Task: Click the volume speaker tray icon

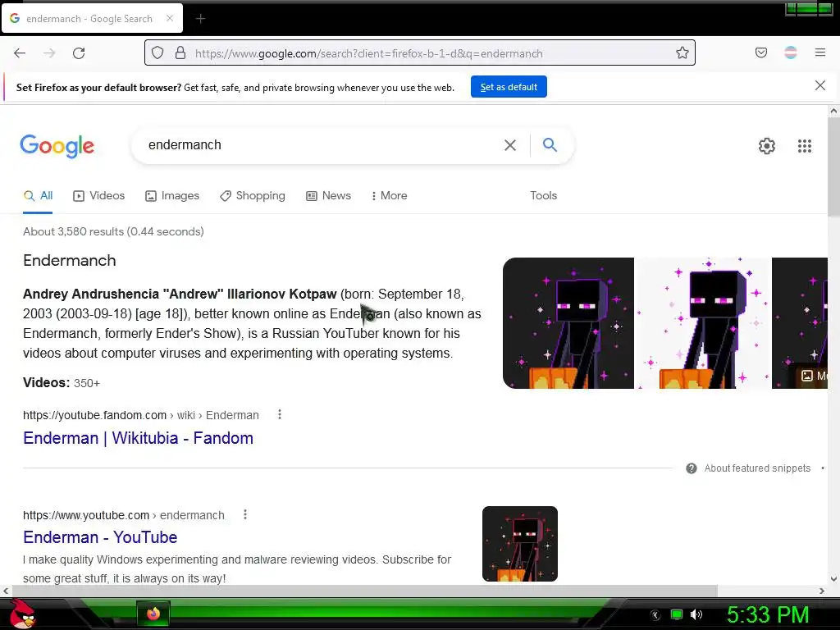Action: click(x=696, y=614)
